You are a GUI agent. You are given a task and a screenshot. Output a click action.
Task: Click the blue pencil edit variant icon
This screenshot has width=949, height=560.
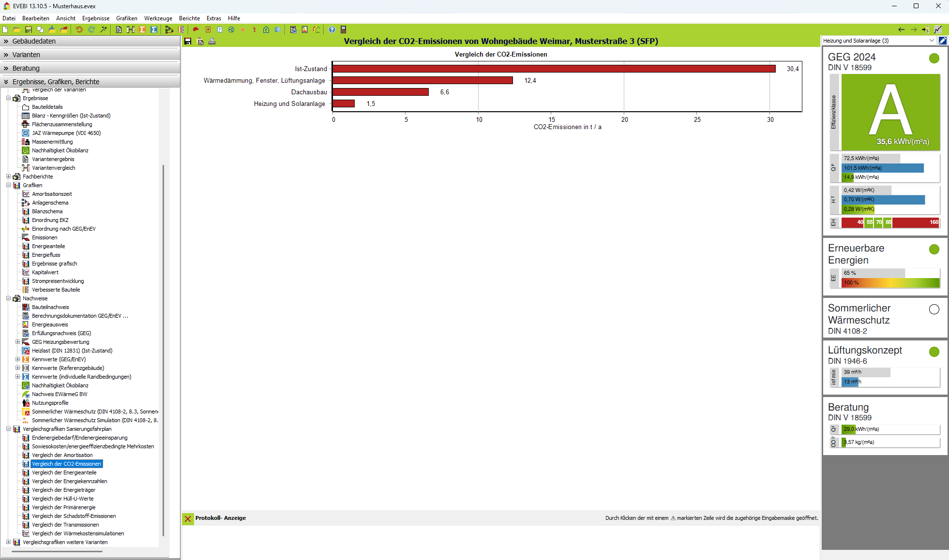pyautogui.click(x=942, y=41)
